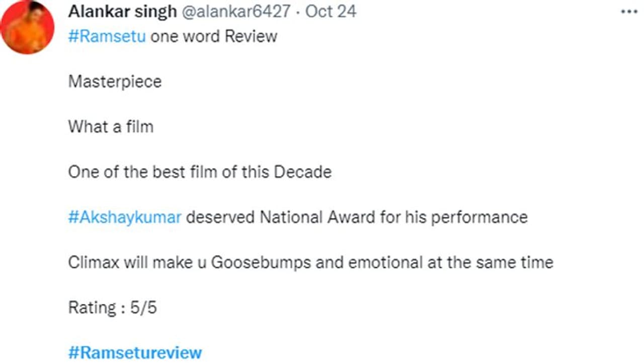
Task: Click the word Review after 'one word'
Action: click(x=251, y=37)
